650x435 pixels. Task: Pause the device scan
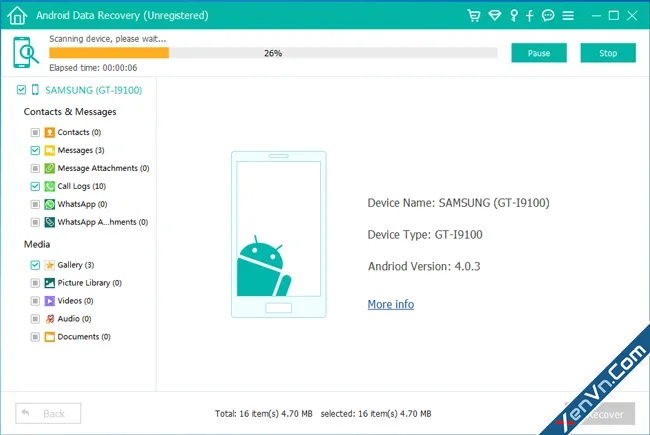tap(539, 53)
